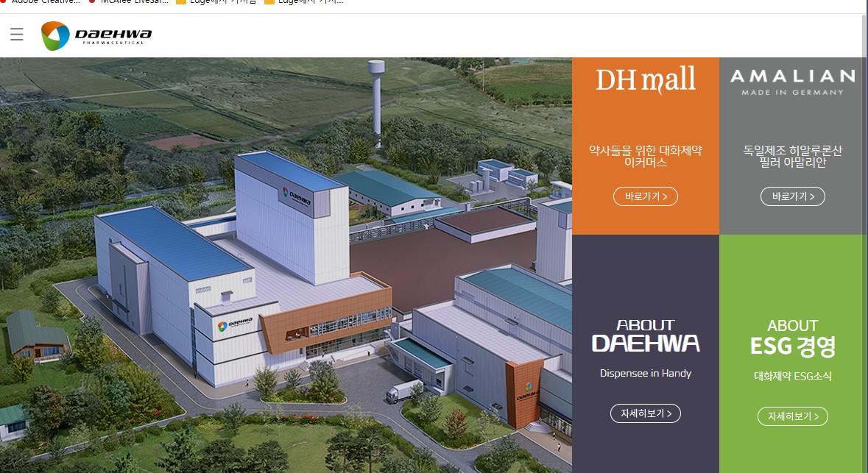Open the McAfee LiveSafe bookmark
This screenshot has width=868, height=473.
pyautogui.click(x=128, y=2)
